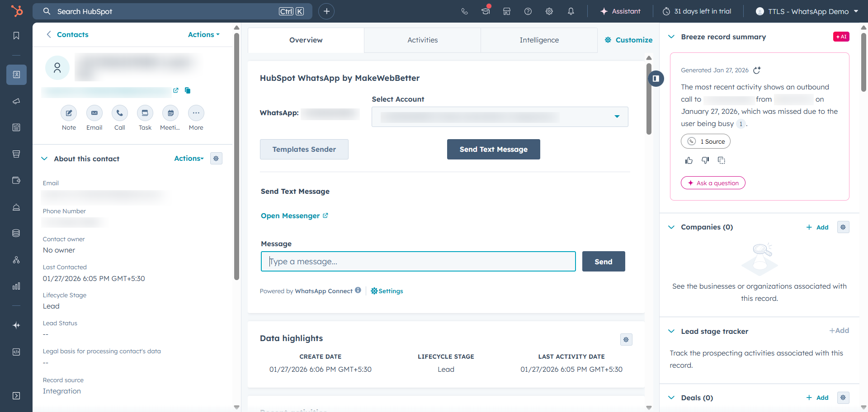The height and width of the screenshot is (412, 868).
Task: Click thumbs down on Breeze summary
Action: 705,160
